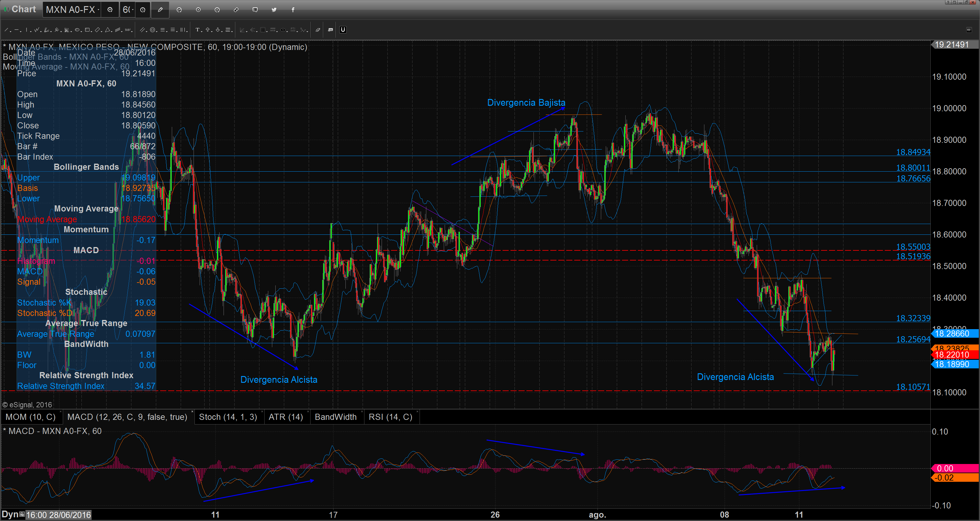The width and height of the screenshot is (980, 521).
Task: Select the trend line drawing tool
Action: coord(6,30)
